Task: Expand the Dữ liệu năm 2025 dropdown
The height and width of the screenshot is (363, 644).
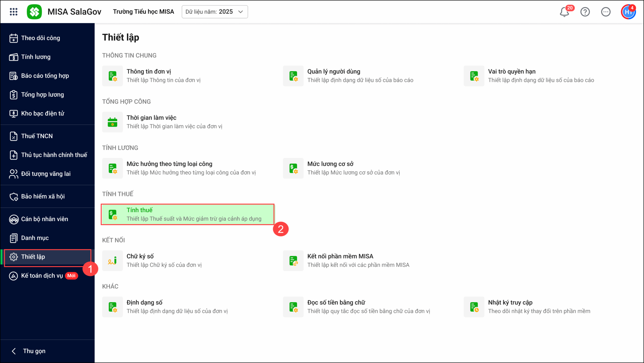Action: tap(215, 12)
